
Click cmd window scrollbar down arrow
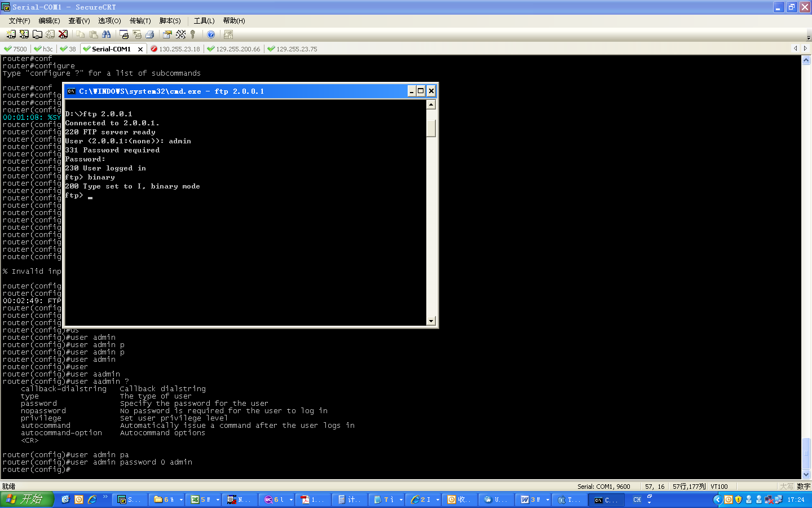point(431,321)
